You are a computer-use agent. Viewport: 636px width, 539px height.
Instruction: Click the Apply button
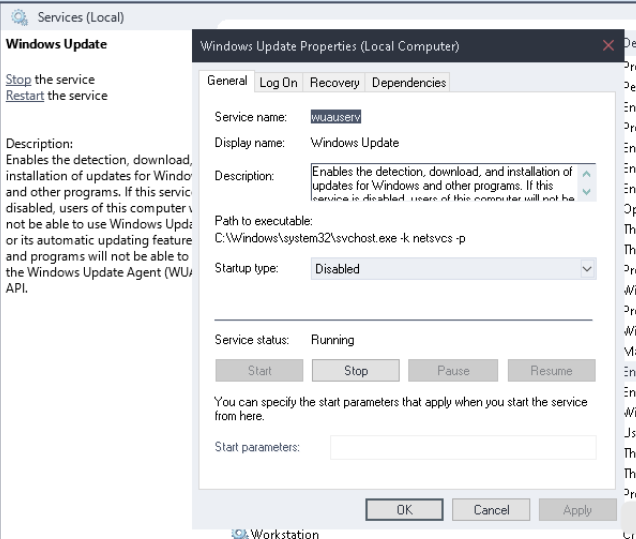click(x=578, y=509)
